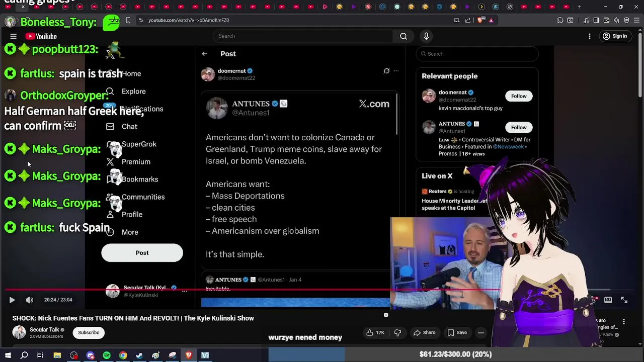Open Discord from the taskbar
Image resolution: width=644 pixels, height=362 pixels.
(x=90, y=355)
